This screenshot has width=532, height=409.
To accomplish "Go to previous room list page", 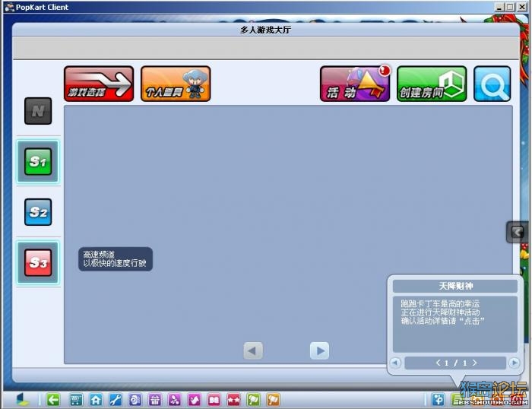I will click(253, 350).
